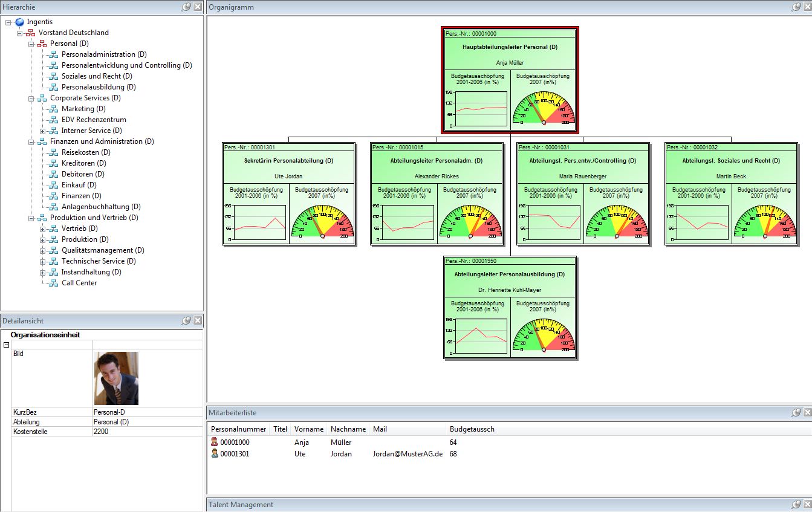Select Finanzen (D) leaf in hierarchy

point(82,196)
